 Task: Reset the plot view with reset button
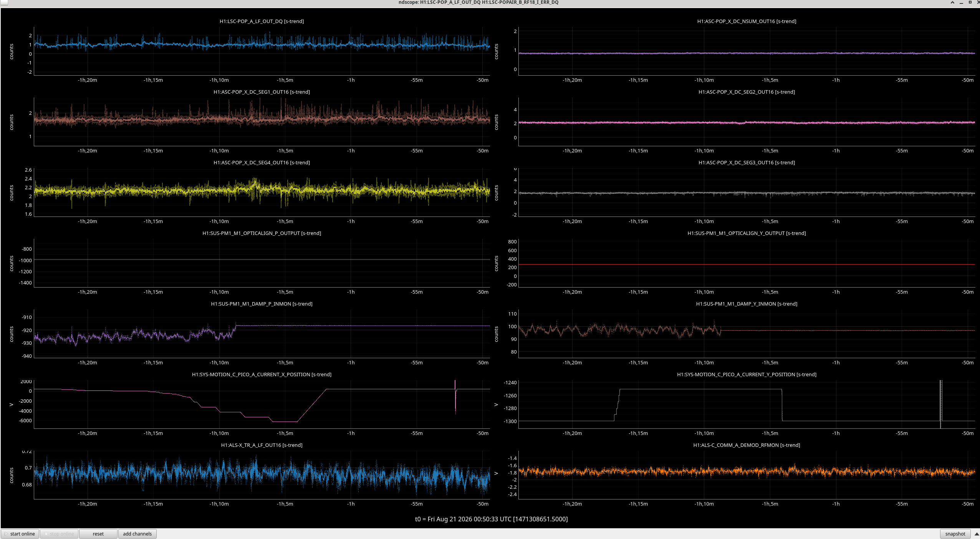pos(98,534)
